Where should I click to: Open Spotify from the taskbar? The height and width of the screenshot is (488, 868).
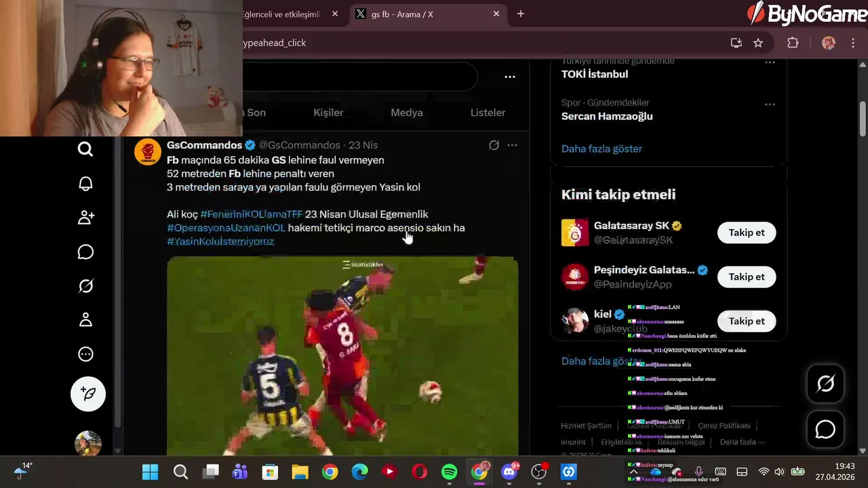click(x=449, y=472)
